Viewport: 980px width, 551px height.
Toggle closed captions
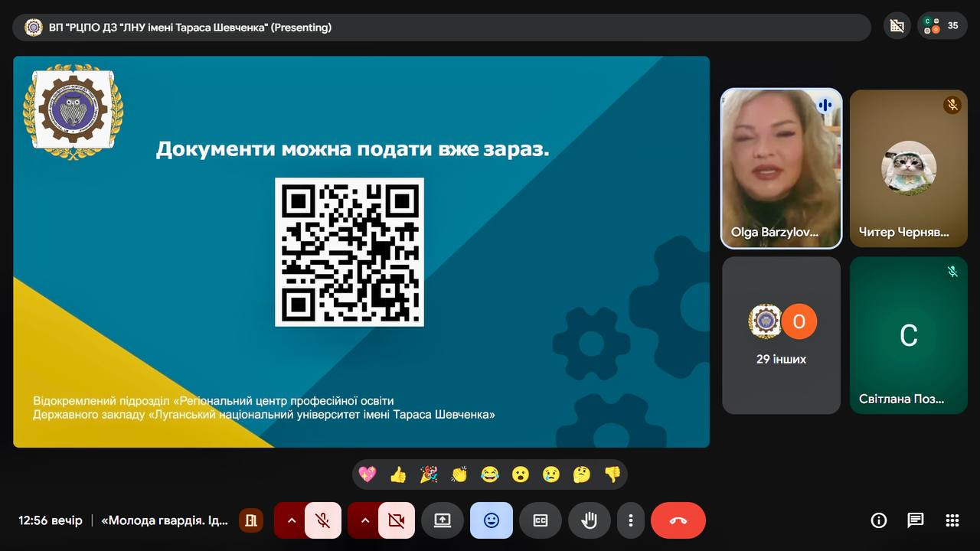pos(540,520)
